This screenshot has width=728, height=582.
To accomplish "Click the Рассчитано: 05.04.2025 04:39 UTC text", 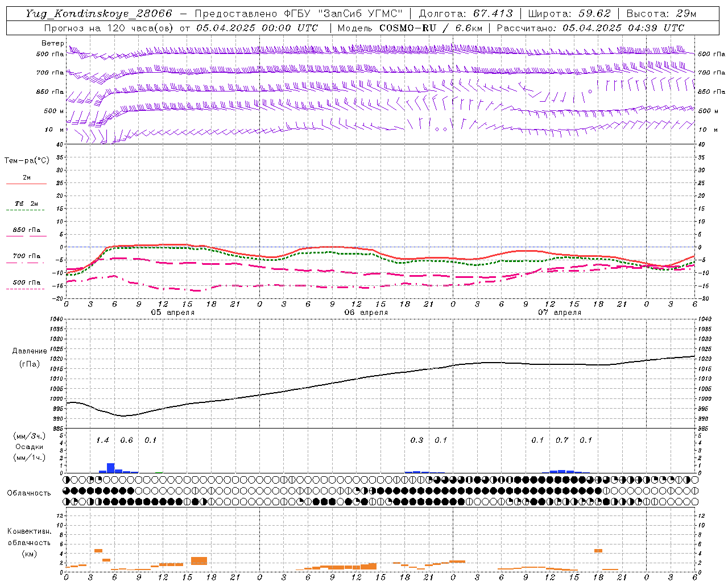I will click(x=590, y=28).
